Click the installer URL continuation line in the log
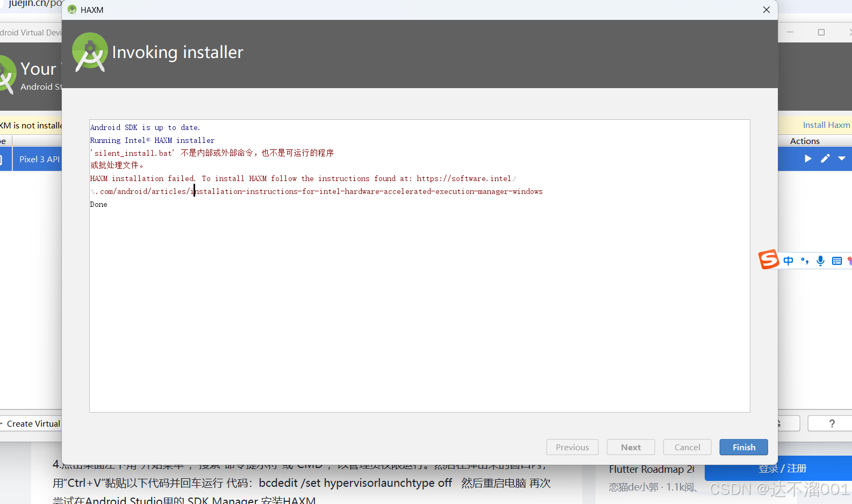852x504 pixels. [x=317, y=191]
